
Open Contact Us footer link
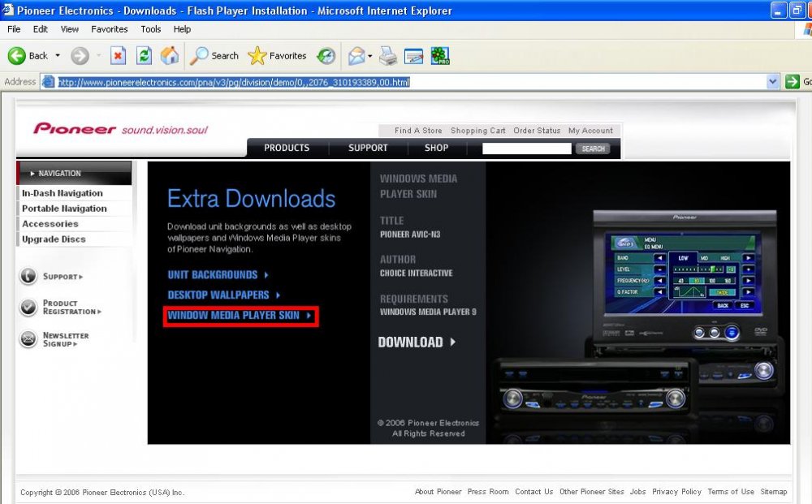pyautogui.click(x=534, y=492)
